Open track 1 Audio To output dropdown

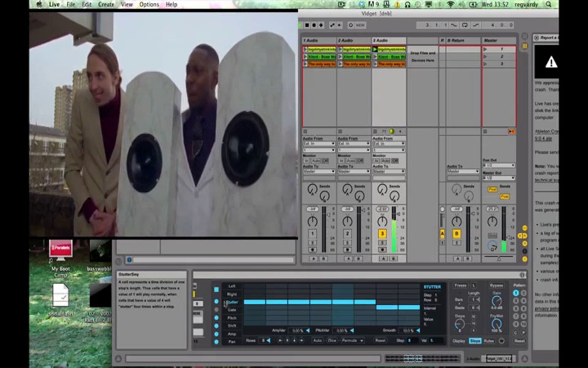(319, 171)
